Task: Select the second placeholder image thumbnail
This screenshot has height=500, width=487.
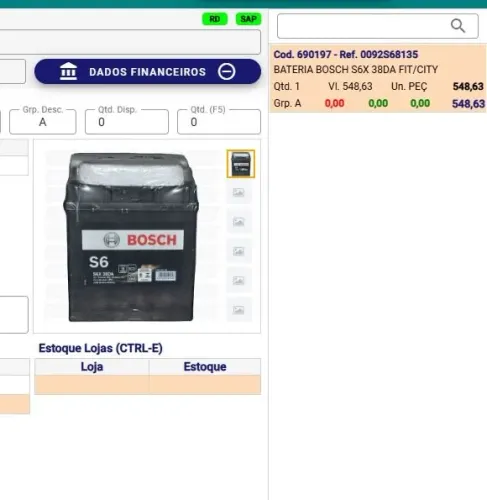Action: point(239,192)
